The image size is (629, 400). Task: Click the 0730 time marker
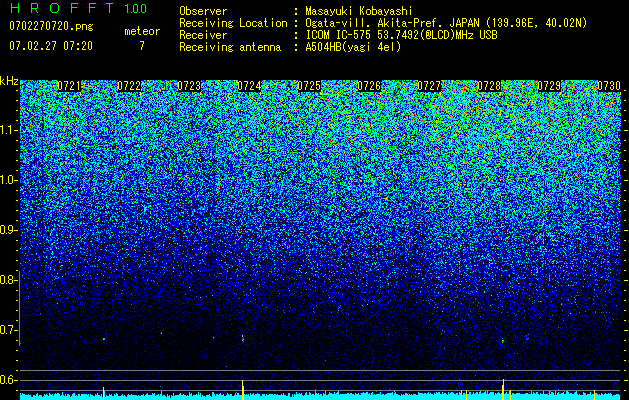[609, 86]
